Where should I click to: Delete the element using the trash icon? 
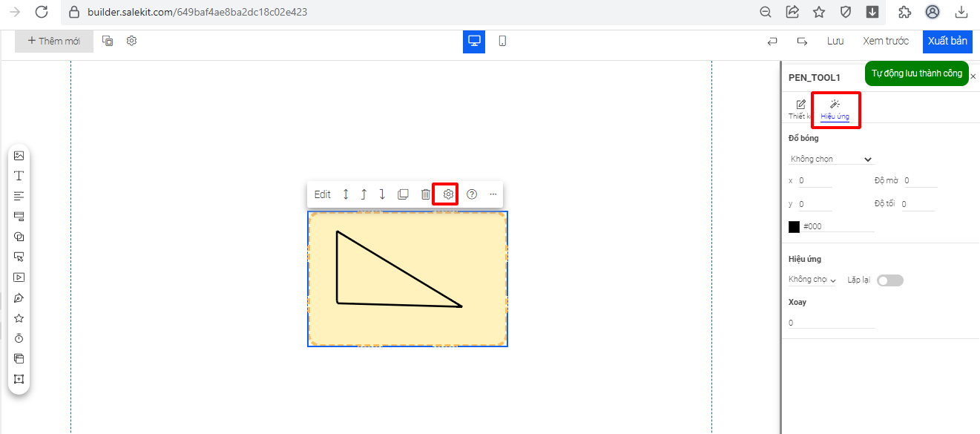pyautogui.click(x=426, y=194)
